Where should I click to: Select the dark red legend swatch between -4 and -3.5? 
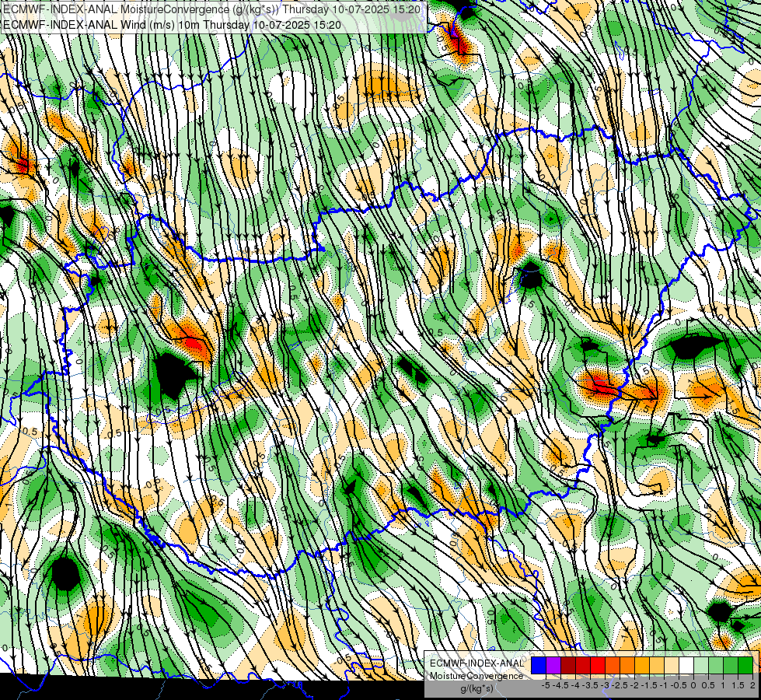click(568, 666)
